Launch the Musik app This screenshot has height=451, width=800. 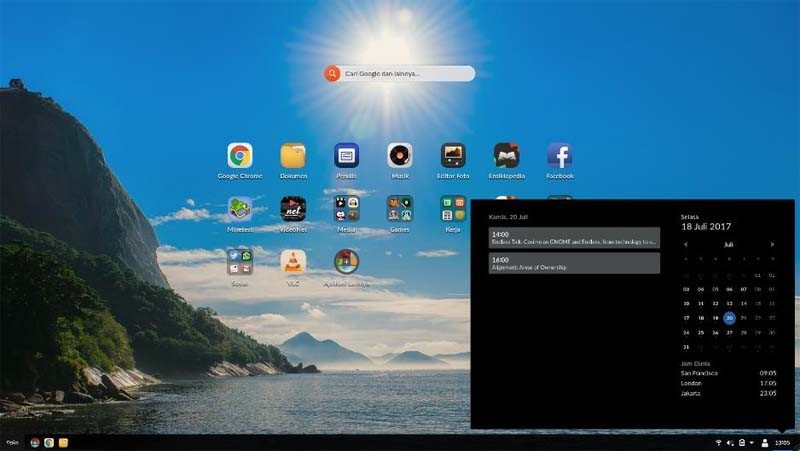[400, 156]
